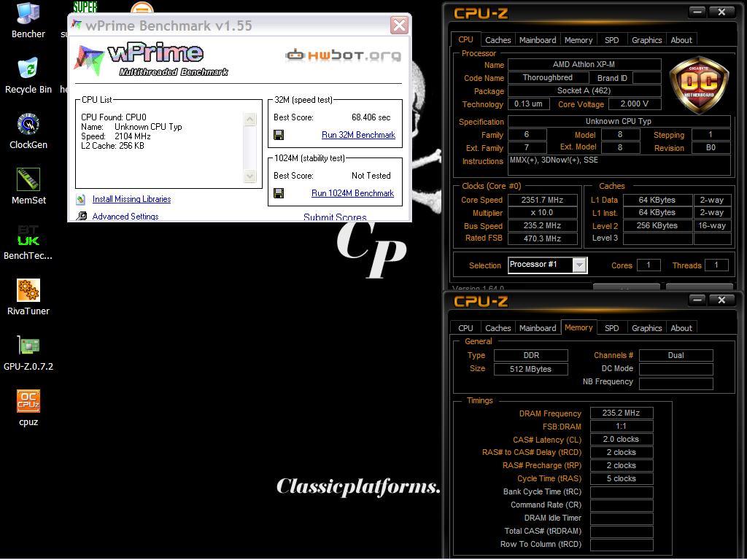747x560 pixels.
Task: Click the FSB:DRAM 1:1 value
Action: 622,426
